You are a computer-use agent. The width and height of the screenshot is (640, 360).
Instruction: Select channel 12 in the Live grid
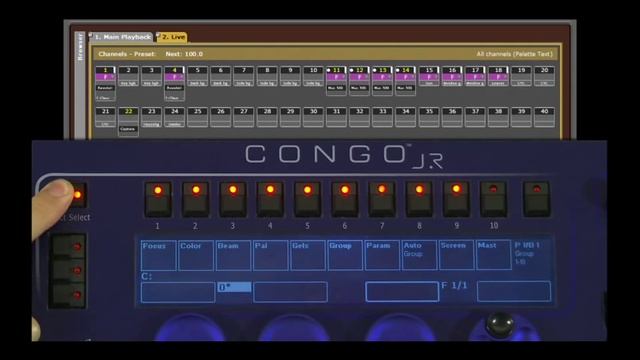(359, 81)
